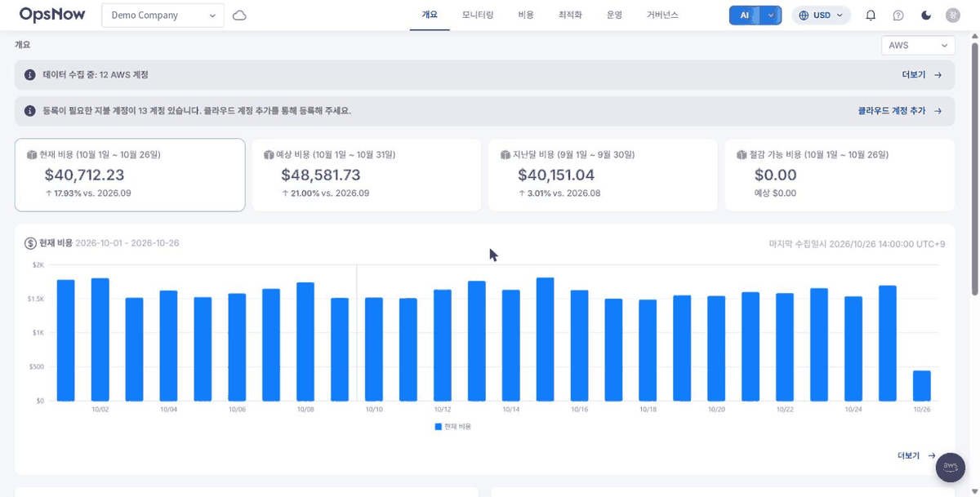Switch to the 모니터링 tab

478,16
